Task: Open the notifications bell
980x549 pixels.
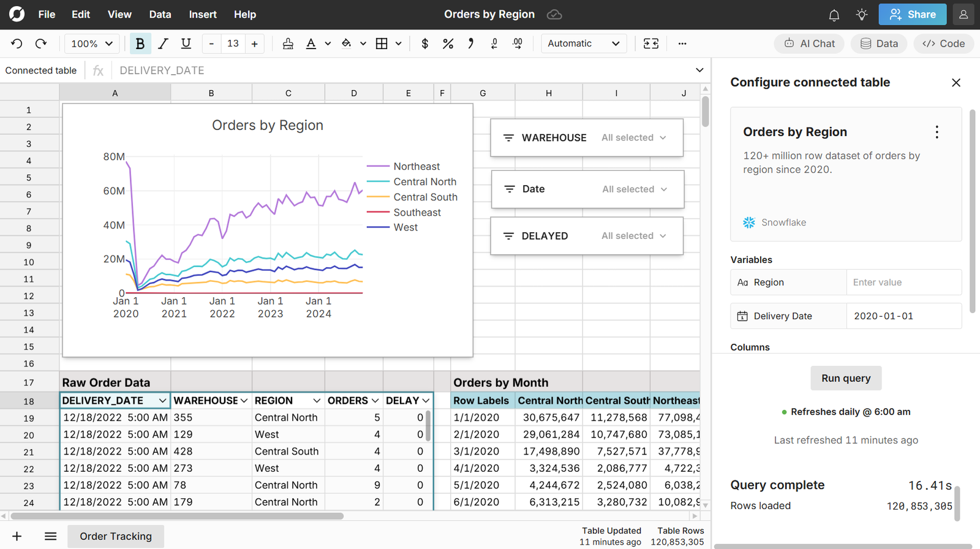Action: pyautogui.click(x=834, y=15)
